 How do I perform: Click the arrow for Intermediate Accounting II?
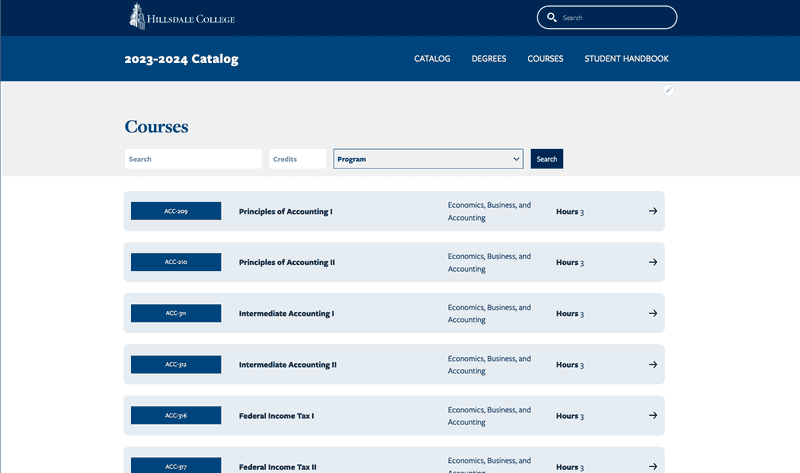(x=653, y=364)
